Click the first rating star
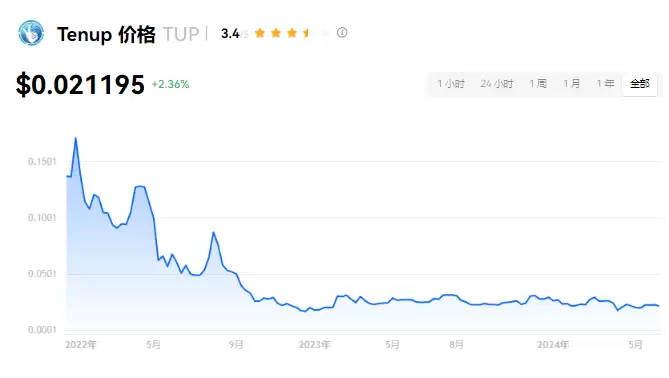Image resolution: width=669 pixels, height=378 pixels. tap(260, 33)
